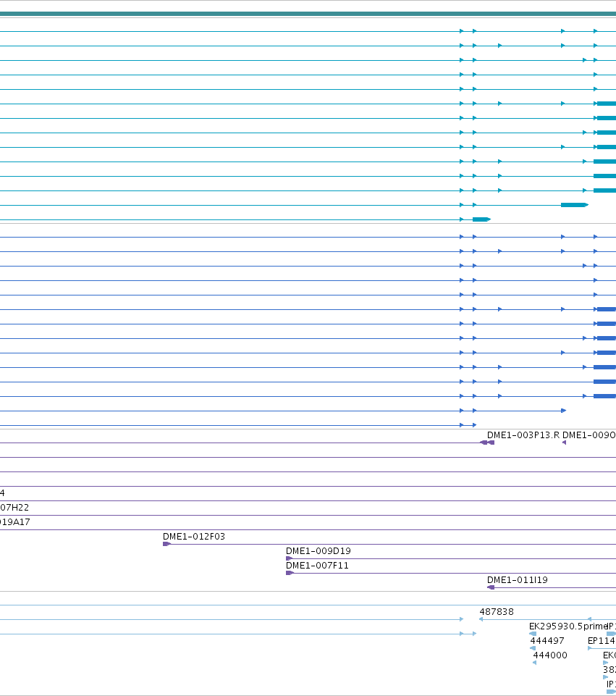
Task: Select the short teal exon ending last teal transcript
Action: 481,219
